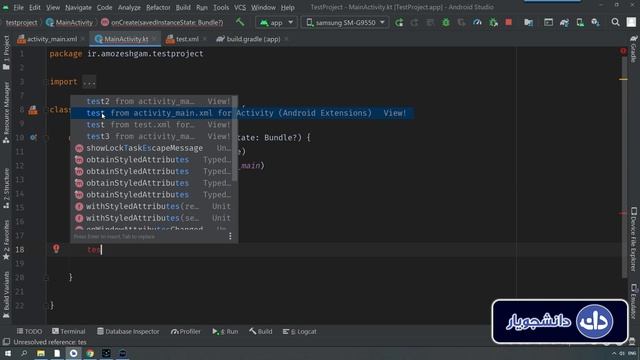The height and width of the screenshot is (360, 640).
Task: Open the Favorites tool window
Action: point(6,240)
